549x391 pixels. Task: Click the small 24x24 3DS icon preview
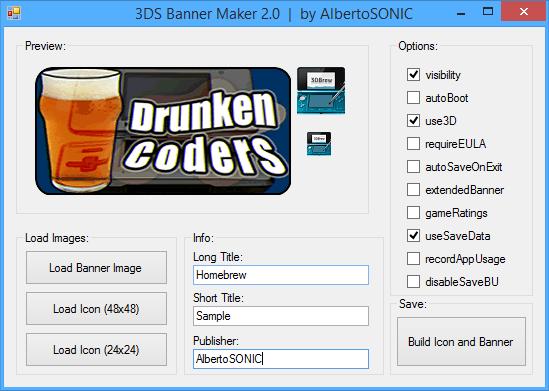coord(319,144)
